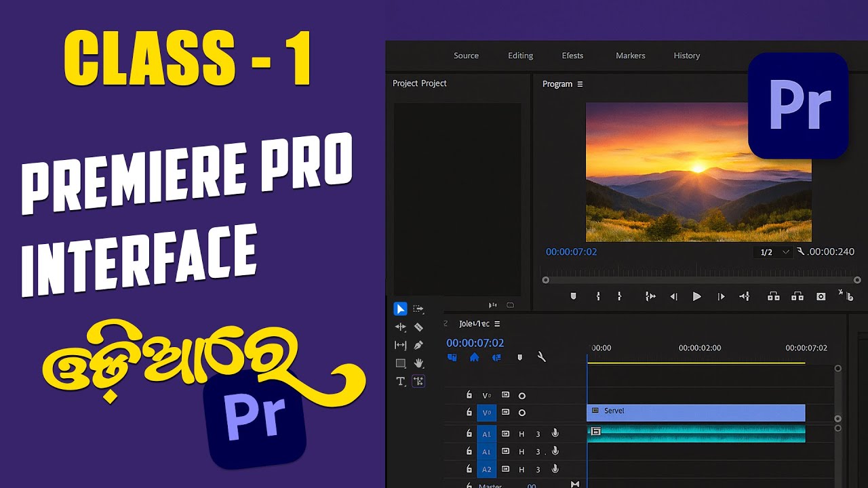This screenshot has width=868, height=488.
Task: Click the Project panel bottom-bar rounded rectangle icon
Action: click(510, 305)
